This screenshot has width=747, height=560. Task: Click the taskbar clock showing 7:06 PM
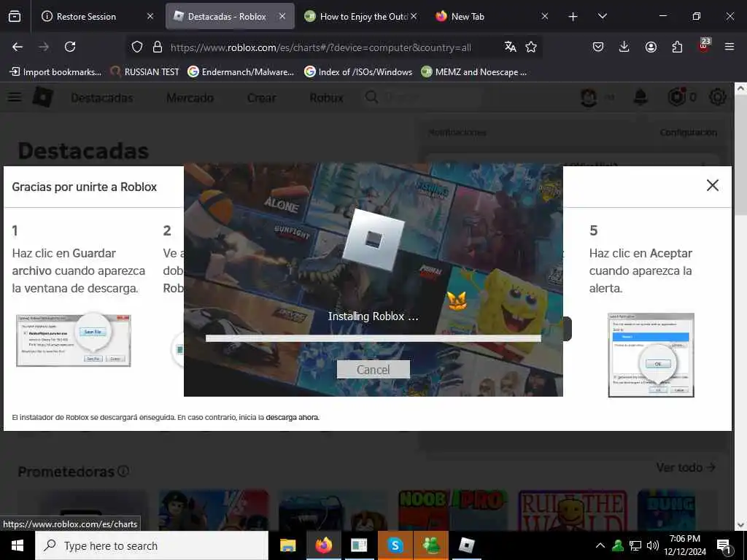[684, 545]
